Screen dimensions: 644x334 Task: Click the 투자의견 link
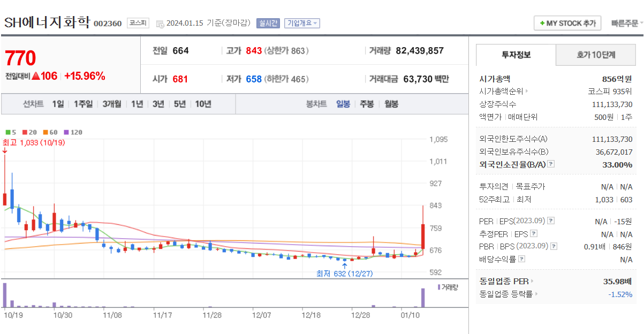(x=494, y=187)
